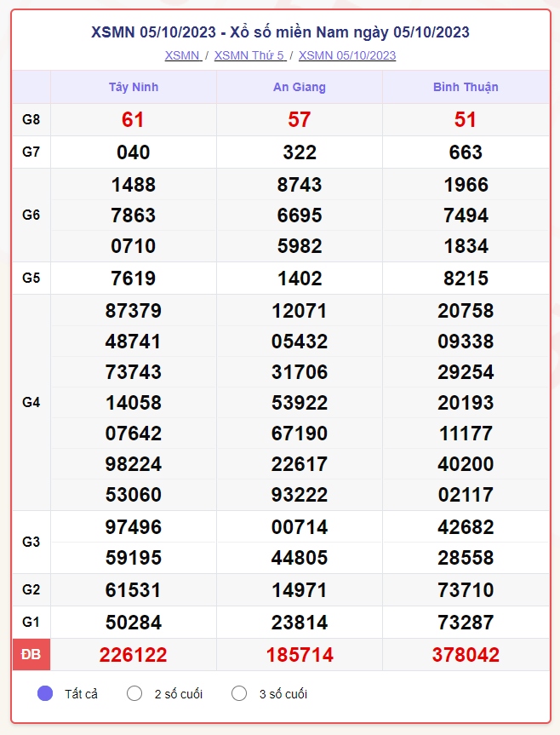The image size is (560, 735).
Task: Click the G2 number 73710
Action: click(466, 590)
